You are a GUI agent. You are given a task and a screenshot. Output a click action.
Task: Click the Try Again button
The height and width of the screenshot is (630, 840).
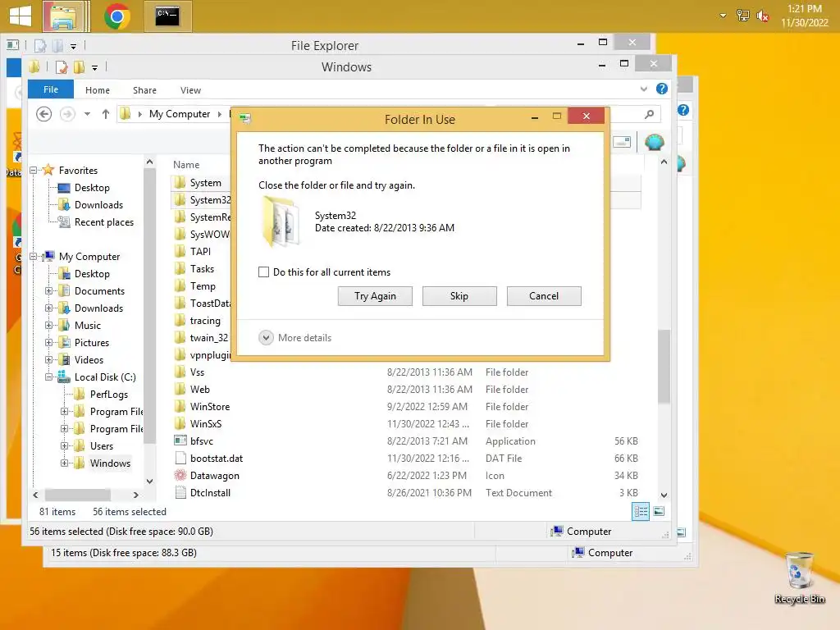[x=375, y=295]
